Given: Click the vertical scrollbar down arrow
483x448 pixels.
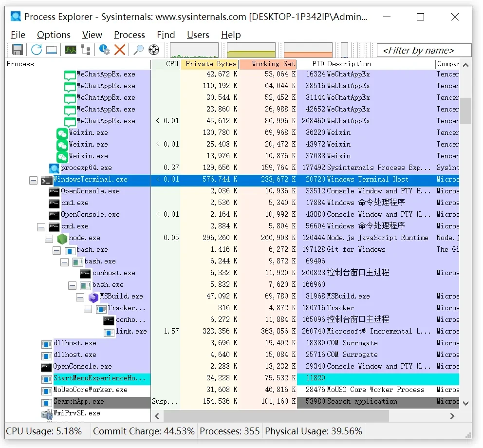Looking at the screenshot, I should click(466, 403).
